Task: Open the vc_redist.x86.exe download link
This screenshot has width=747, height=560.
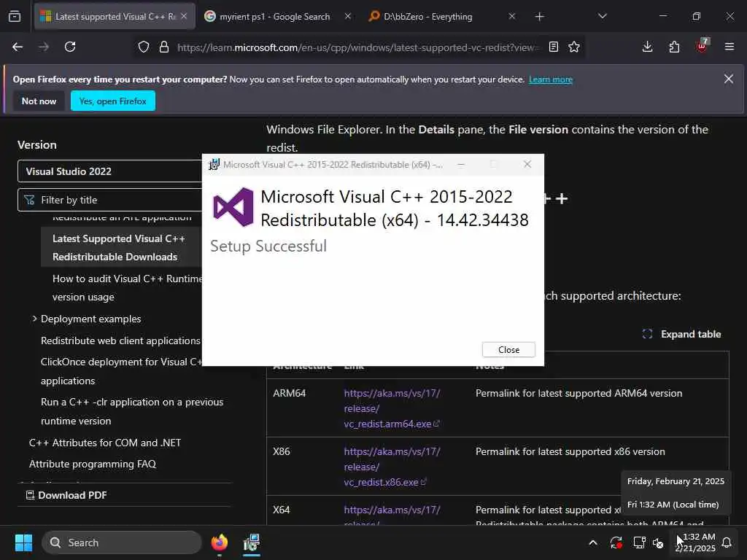Action: click(392, 467)
